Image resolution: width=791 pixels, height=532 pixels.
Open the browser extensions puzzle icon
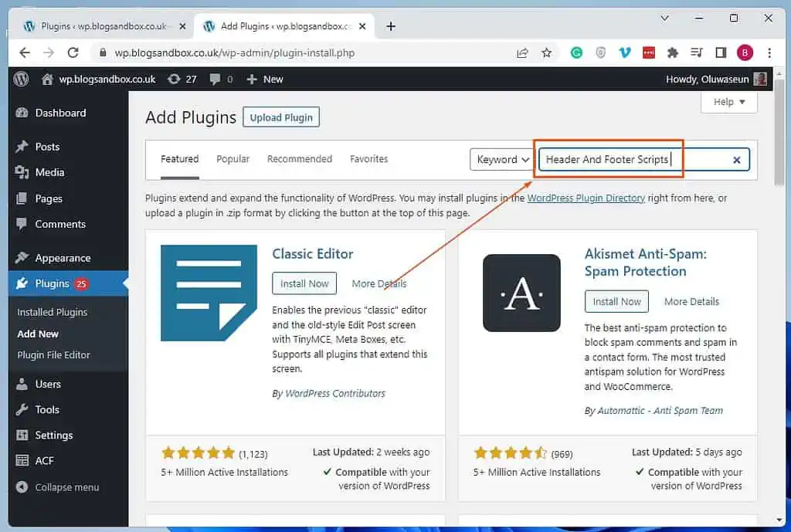tap(673, 53)
